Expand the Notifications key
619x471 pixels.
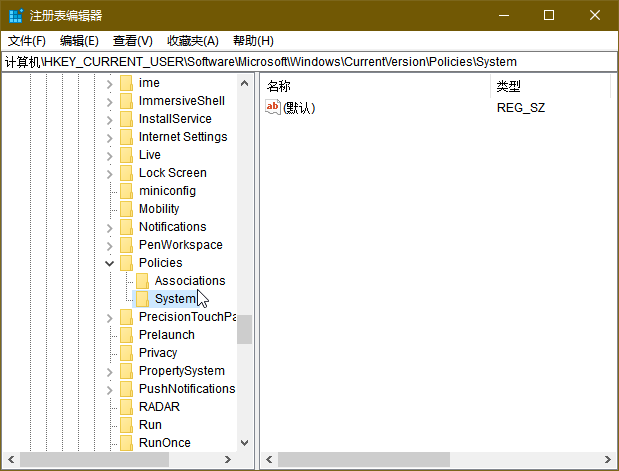click(110, 228)
